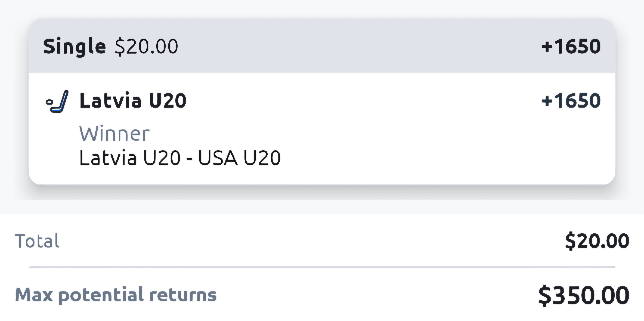Click the dash between the team names
644x321 pixels.
point(189,159)
